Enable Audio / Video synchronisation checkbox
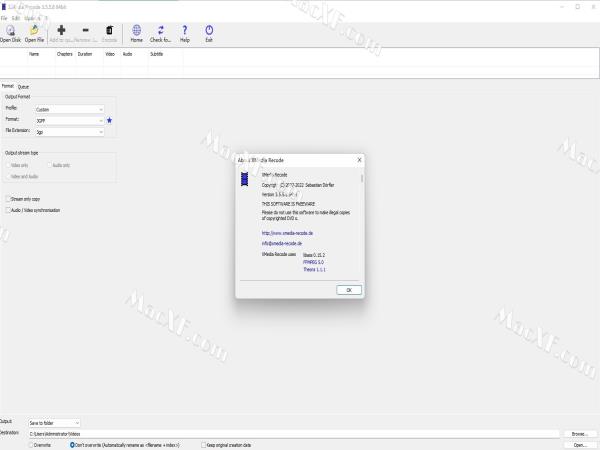Screen dimensions: 600x450 (x=8, y=210)
